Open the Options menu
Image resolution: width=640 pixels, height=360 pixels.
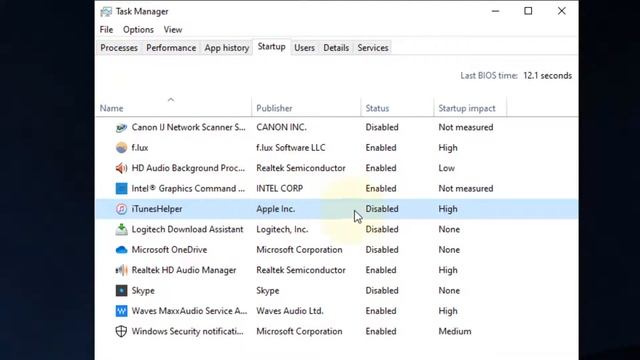point(138,30)
